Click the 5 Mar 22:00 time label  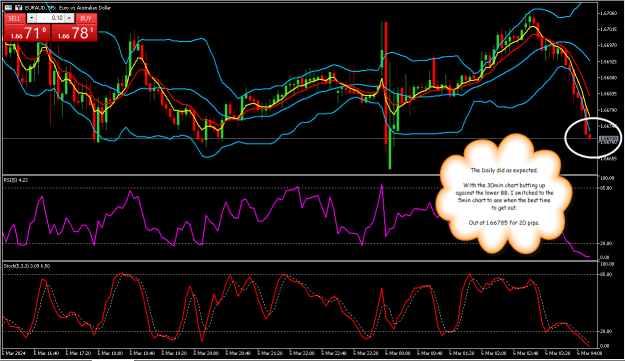tap(302, 353)
